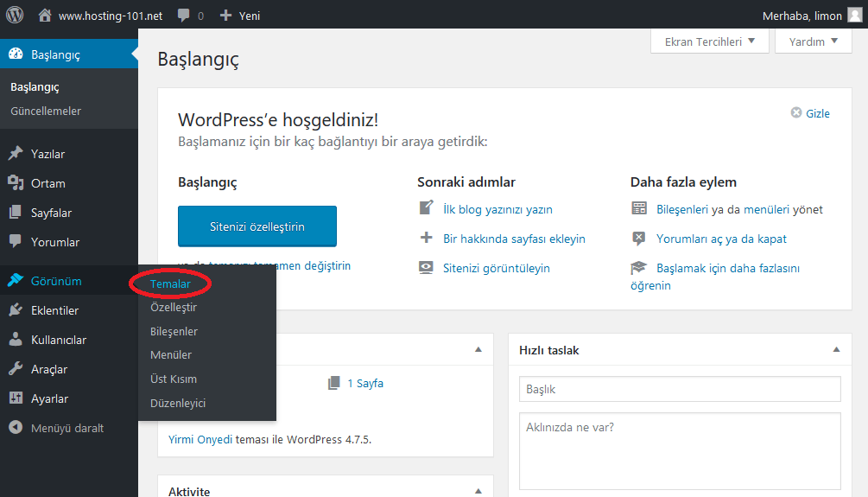This screenshot has width=868, height=497.
Task: Click the Ortam media icon
Action: 16,183
